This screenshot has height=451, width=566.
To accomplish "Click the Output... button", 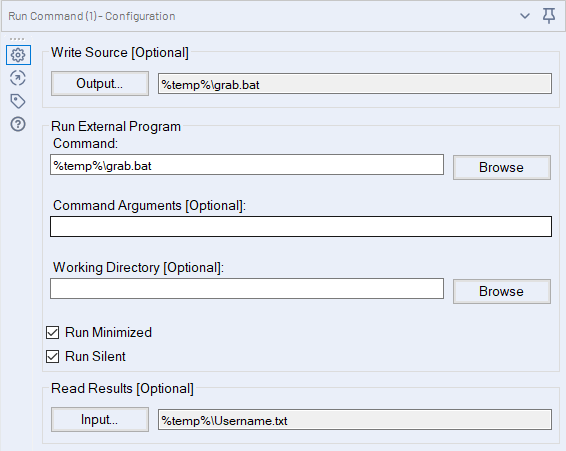I will (100, 83).
